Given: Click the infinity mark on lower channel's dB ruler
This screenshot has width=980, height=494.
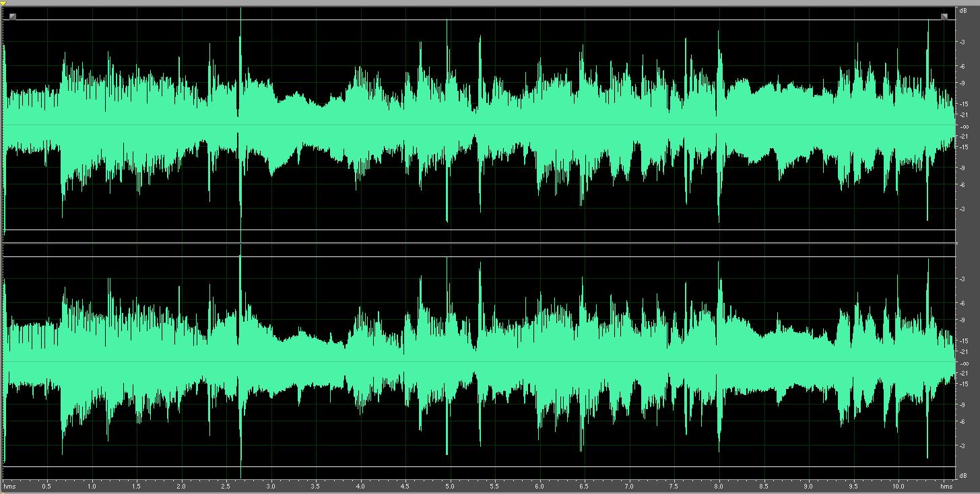Looking at the screenshot, I should (x=964, y=363).
